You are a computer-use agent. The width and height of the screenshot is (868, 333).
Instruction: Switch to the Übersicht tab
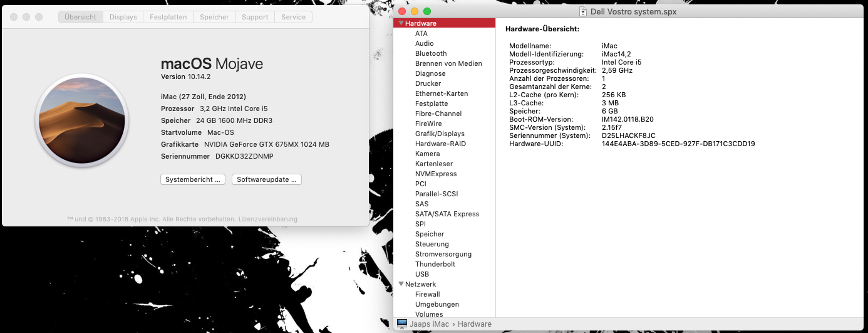point(81,17)
